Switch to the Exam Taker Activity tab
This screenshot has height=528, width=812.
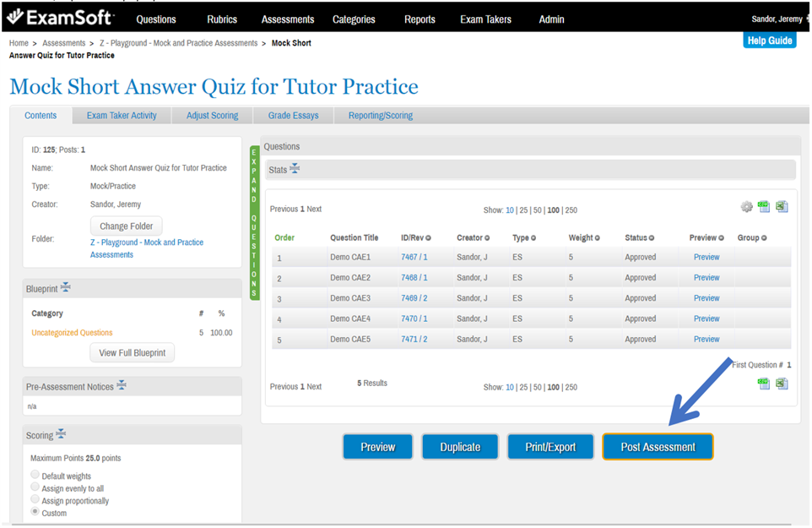122,116
